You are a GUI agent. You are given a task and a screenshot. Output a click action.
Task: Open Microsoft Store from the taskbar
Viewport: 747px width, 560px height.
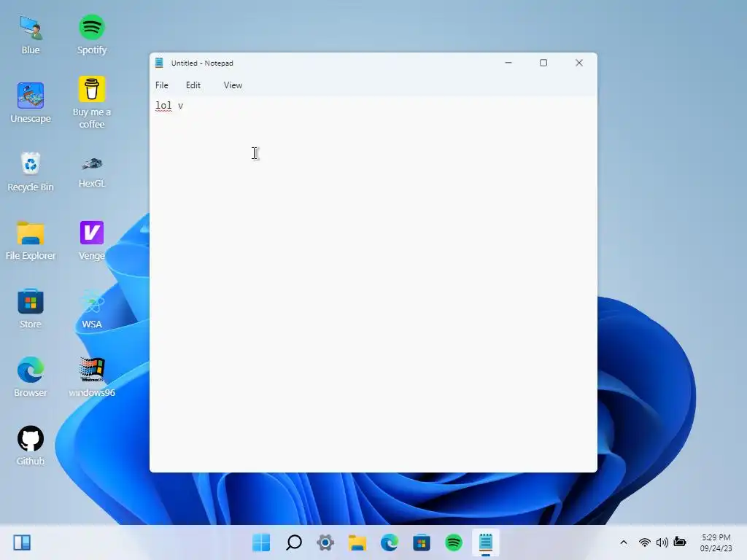coord(422,542)
